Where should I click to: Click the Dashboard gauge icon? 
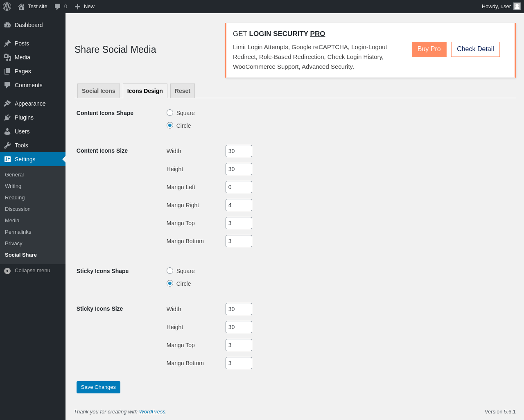pos(7,25)
